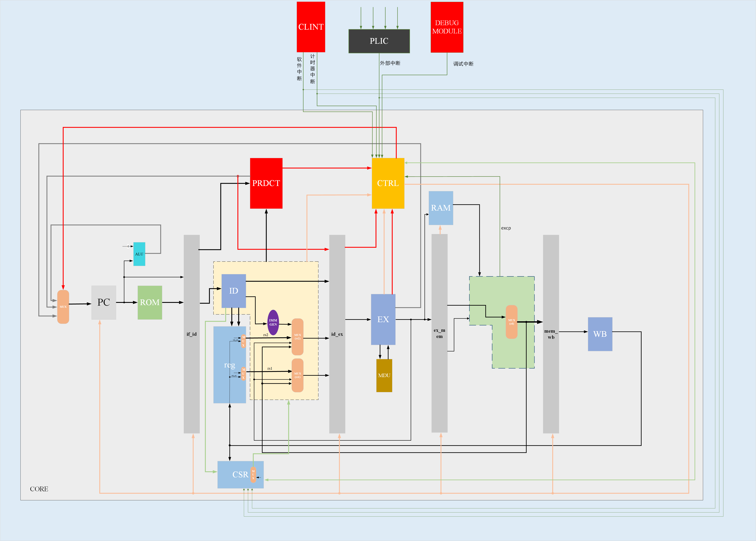Screen dimensions: 756x541
Task: Click the green ROM block
Action: coord(150,303)
